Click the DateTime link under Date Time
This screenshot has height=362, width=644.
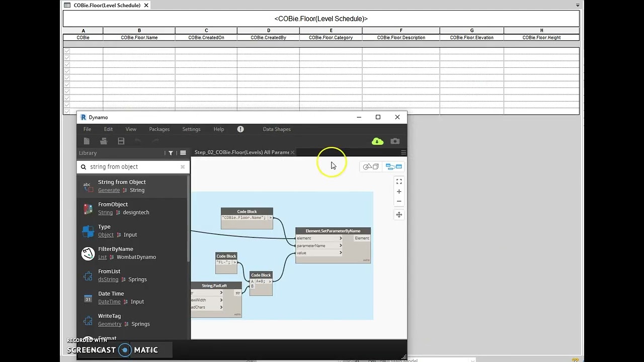click(109, 302)
